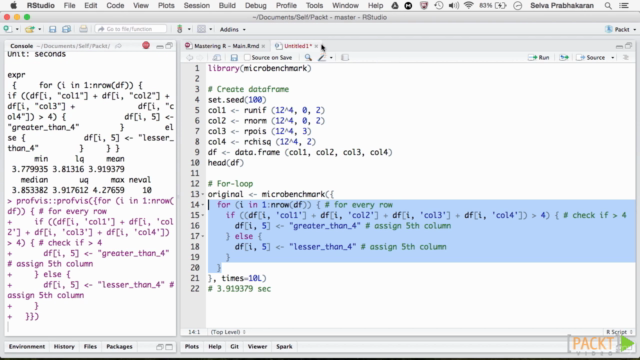Switch to the Spark tab
The image size is (640, 360).
284,347
